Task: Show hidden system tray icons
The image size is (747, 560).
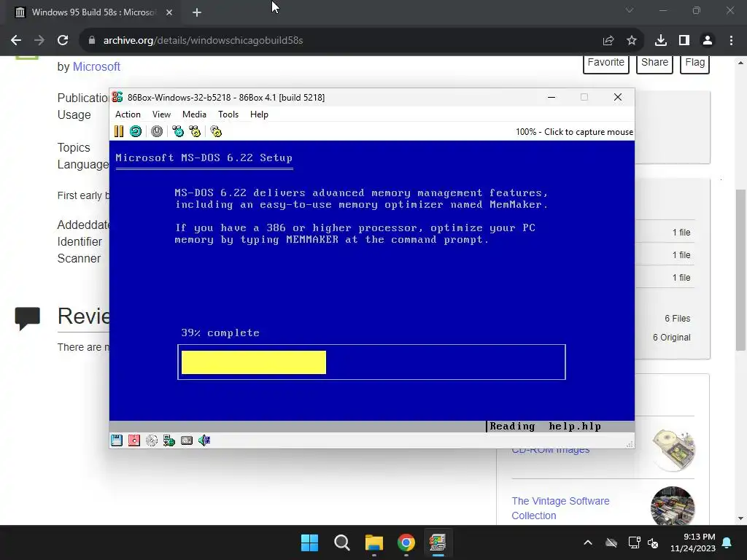Action: (588, 542)
